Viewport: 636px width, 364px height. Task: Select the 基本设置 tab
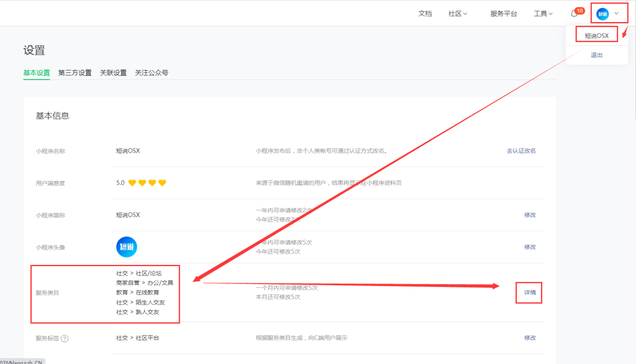point(36,72)
